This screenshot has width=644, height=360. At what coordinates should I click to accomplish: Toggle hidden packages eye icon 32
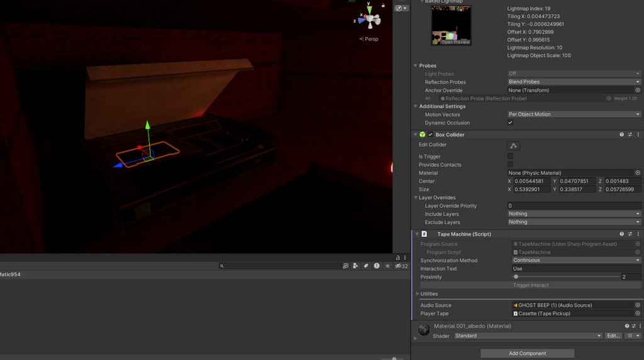pos(401,266)
